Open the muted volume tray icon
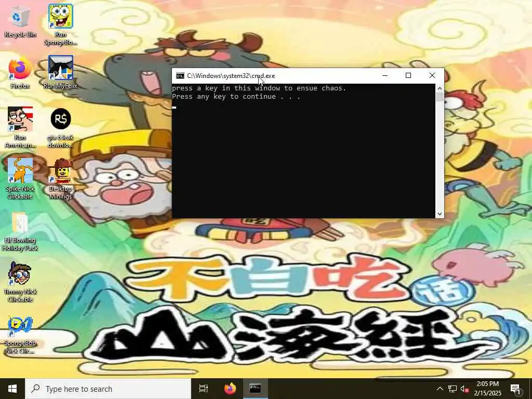The image size is (532, 399). [x=464, y=389]
